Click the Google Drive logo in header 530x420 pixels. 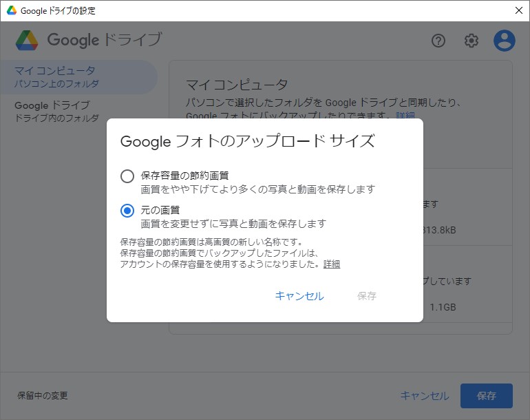[x=27, y=40]
